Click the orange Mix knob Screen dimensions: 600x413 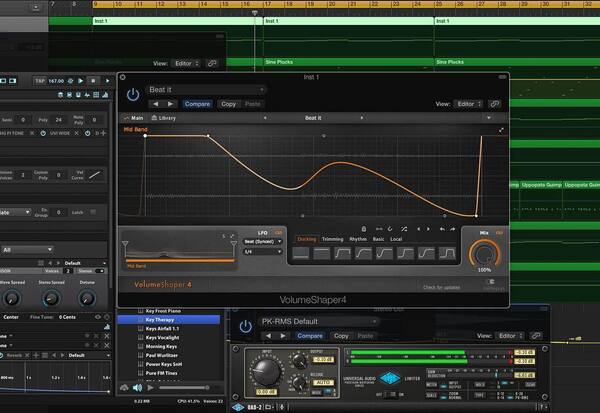[484, 253]
